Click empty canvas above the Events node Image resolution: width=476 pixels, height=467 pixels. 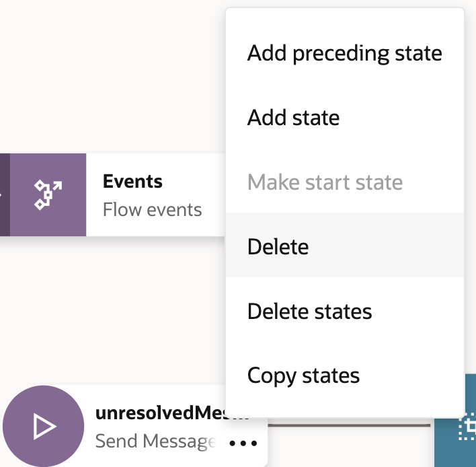108,81
